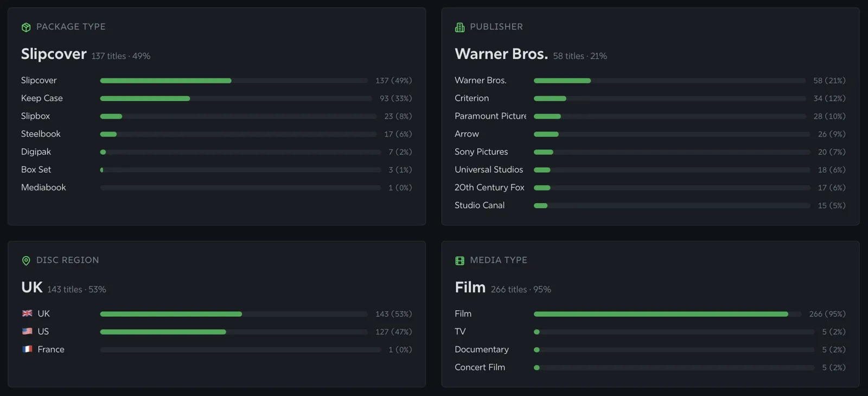Select the Digipak row label
Image resolution: width=868 pixels, height=396 pixels.
click(x=36, y=152)
